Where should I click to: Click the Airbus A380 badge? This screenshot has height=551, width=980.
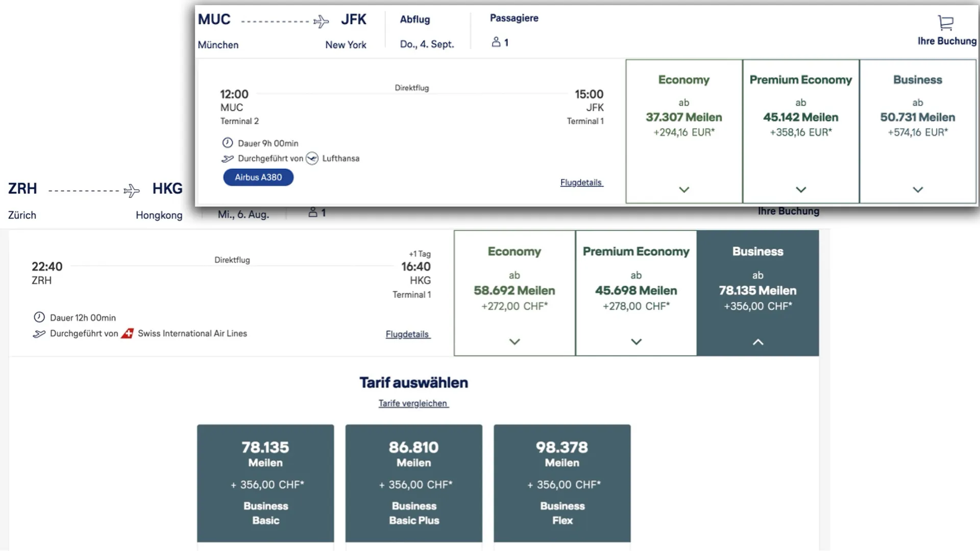(x=258, y=178)
